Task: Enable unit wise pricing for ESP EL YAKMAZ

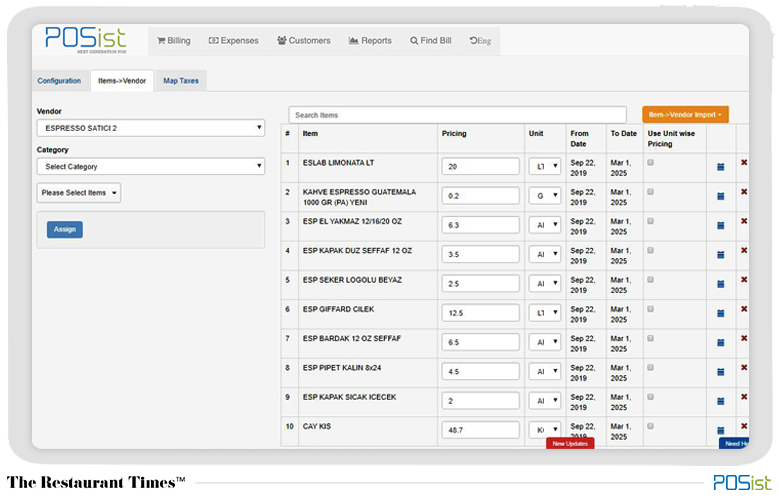Action: tap(650, 221)
